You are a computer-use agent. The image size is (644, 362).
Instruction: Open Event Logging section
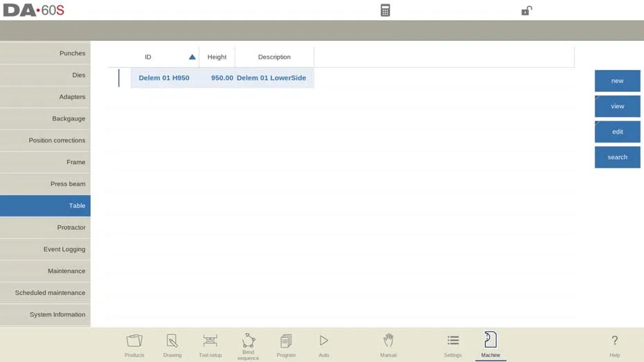[45, 249]
